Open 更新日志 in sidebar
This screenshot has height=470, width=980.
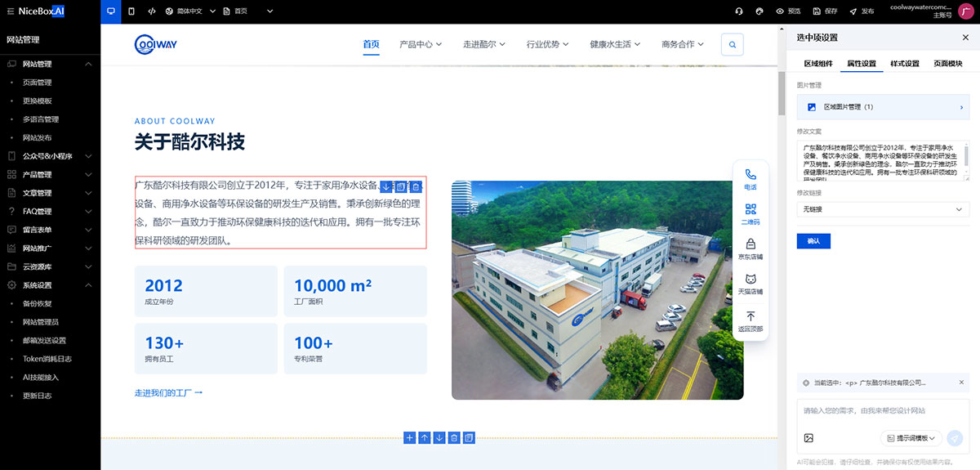point(37,396)
